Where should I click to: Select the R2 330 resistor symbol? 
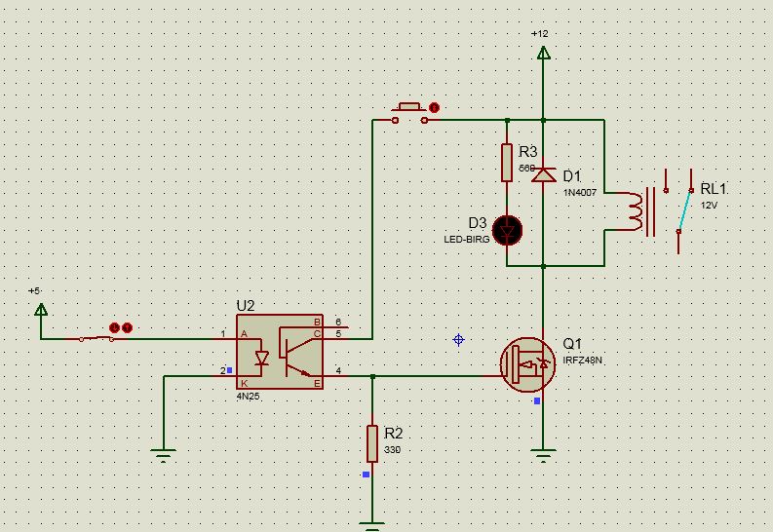coord(372,444)
